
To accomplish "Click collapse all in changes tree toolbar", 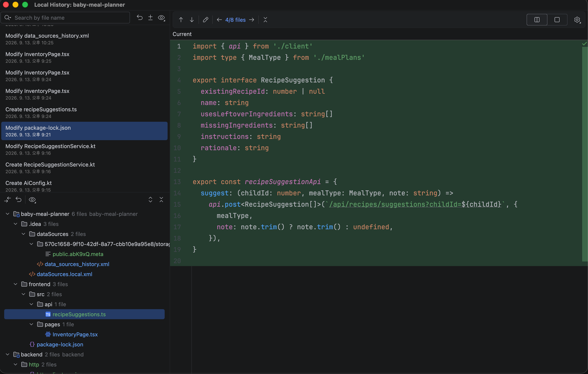I will (x=161, y=200).
